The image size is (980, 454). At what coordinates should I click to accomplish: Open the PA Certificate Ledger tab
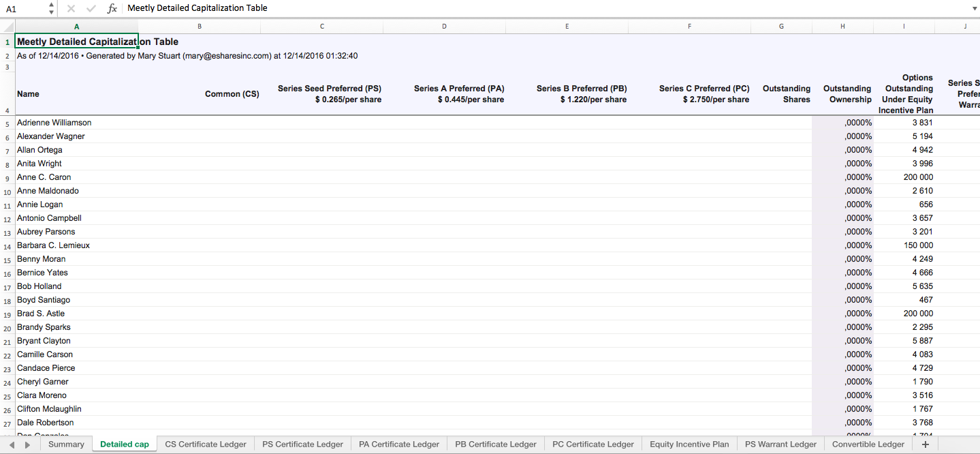(x=399, y=444)
